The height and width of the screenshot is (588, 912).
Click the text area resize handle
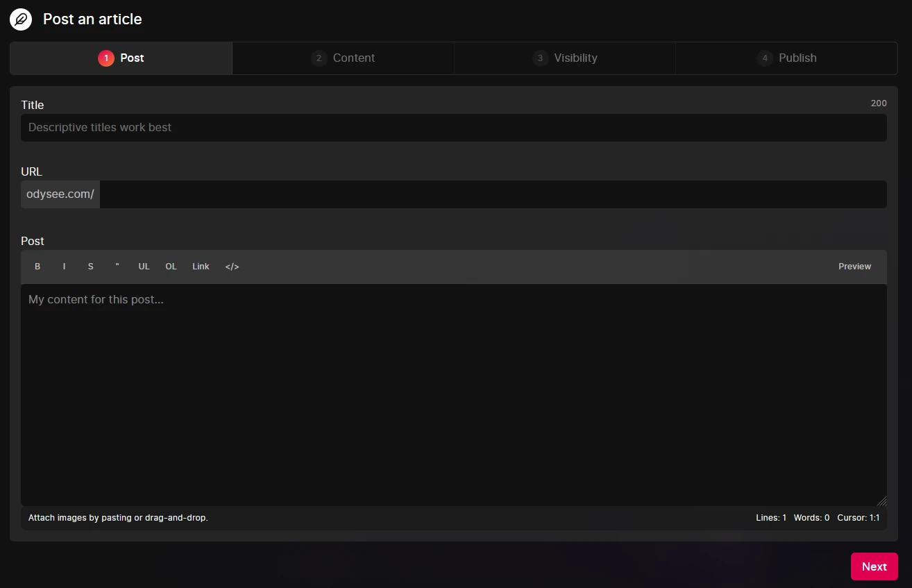click(881, 501)
